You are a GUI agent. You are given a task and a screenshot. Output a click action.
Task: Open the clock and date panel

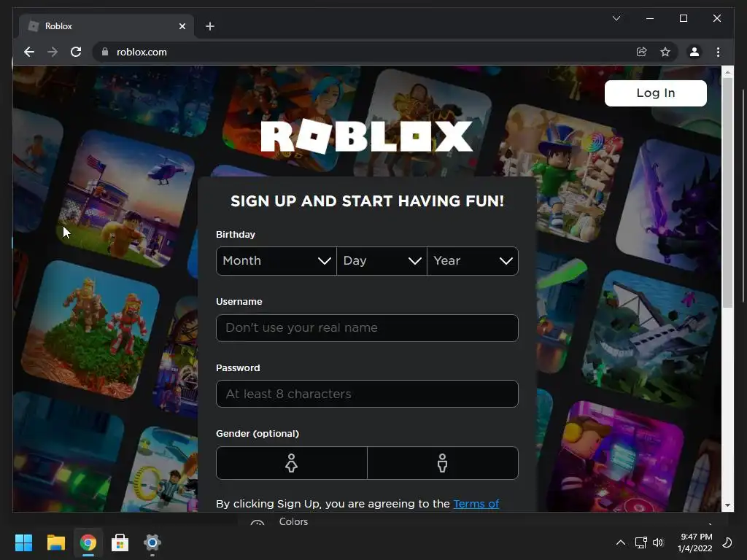[695, 542]
